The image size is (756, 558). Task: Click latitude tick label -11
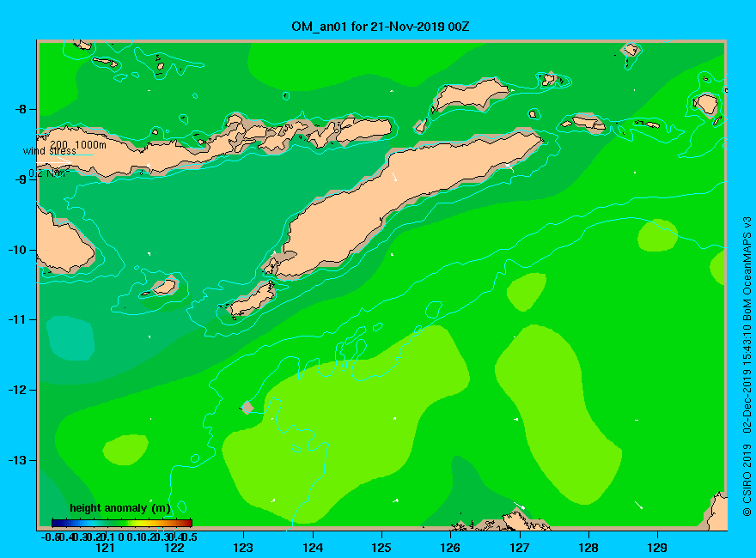[x=18, y=319]
